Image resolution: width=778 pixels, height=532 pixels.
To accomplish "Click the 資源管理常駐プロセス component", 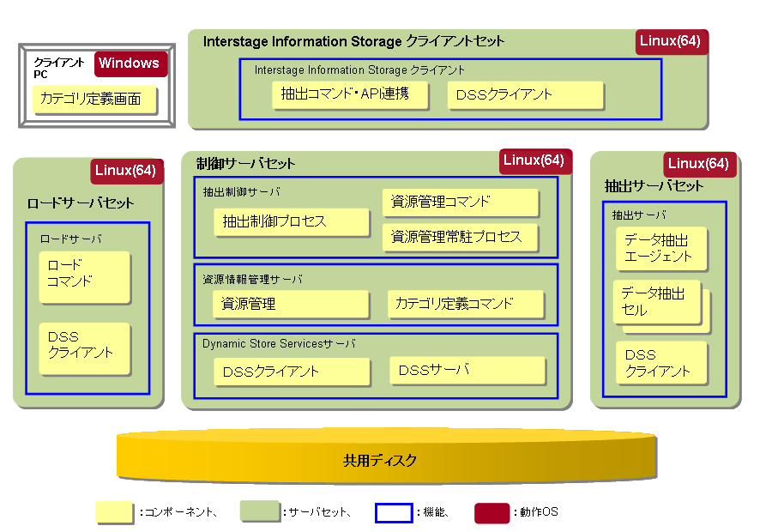I will point(461,237).
